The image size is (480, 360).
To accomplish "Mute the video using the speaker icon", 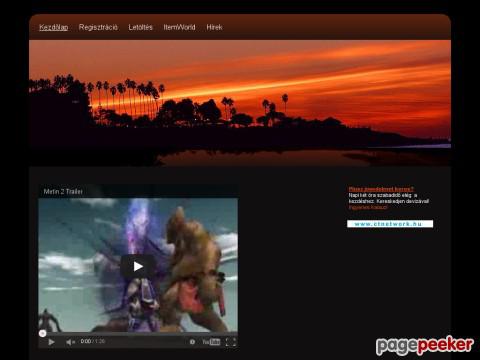I will point(70,342).
